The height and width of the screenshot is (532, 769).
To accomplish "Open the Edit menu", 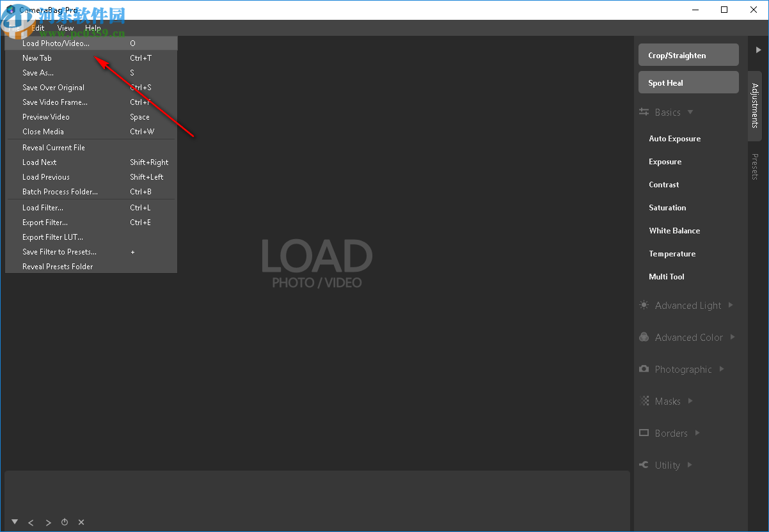I will tap(38, 28).
